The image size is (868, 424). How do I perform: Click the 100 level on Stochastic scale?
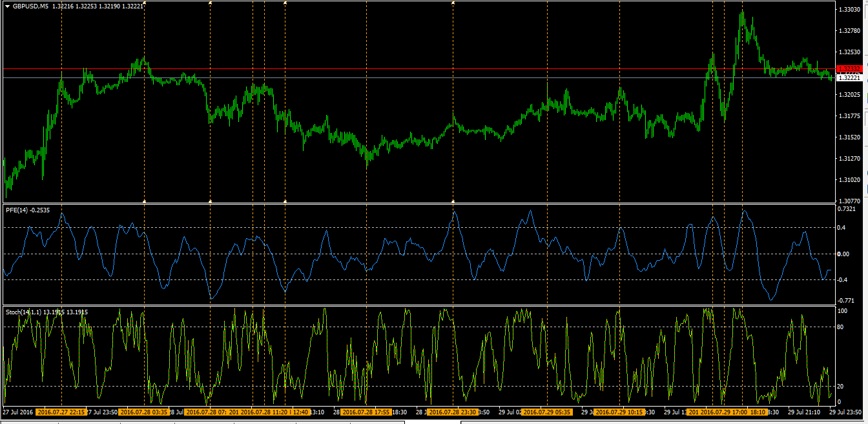point(842,311)
